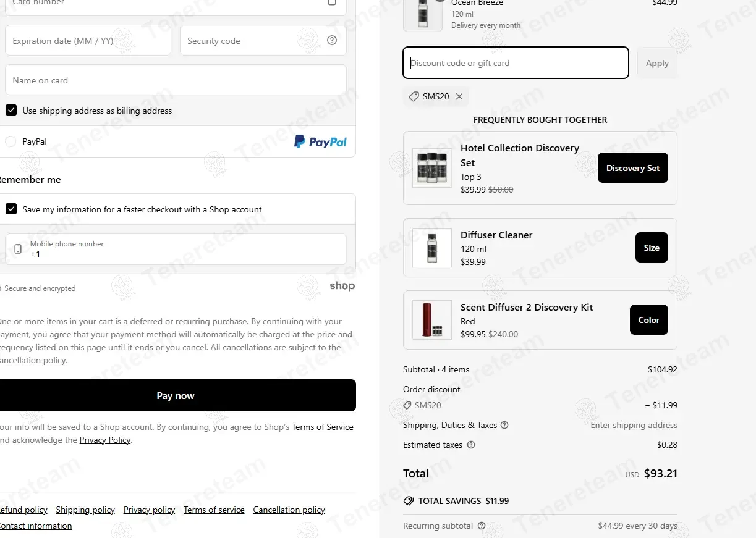Select the PayPal payment option
Viewport: 756px width, 538px height.
coord(11,141)
